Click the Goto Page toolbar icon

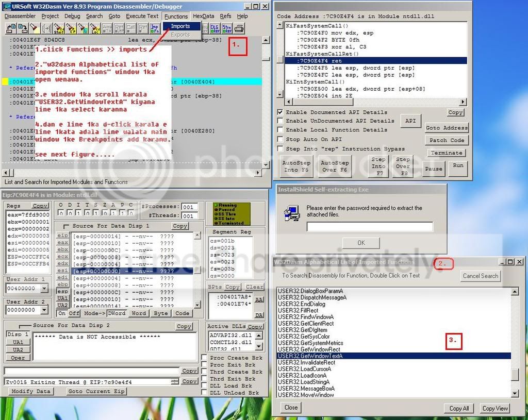pyautogui.click(x=83, y=28)
